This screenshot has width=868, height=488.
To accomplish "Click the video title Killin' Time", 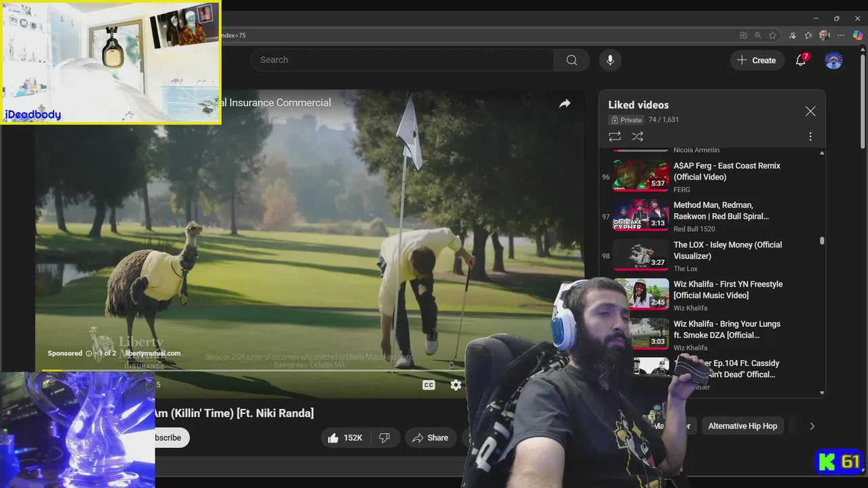I will tap(234, 413).
